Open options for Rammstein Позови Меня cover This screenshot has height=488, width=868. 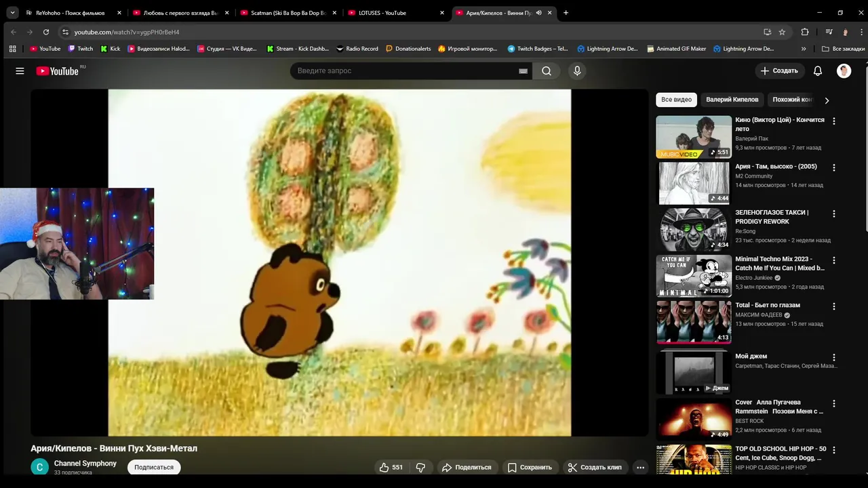834,403
